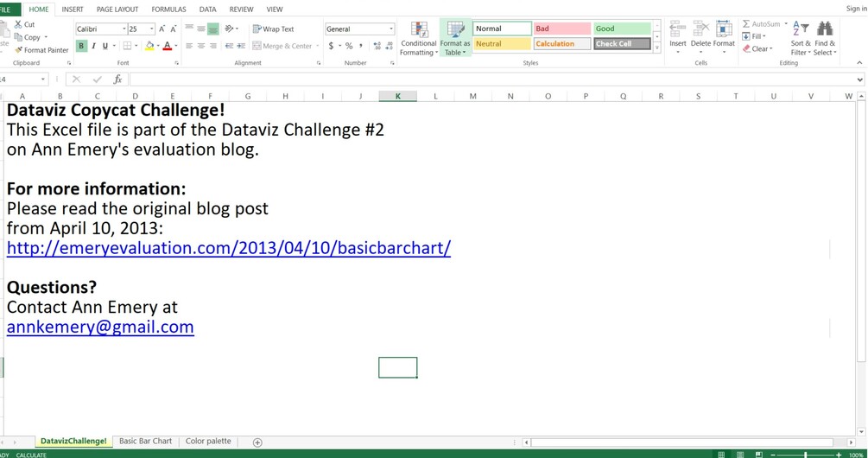Open Sort & Filter menu
Viewport: 868px width, 458px height.
point(801,38)
